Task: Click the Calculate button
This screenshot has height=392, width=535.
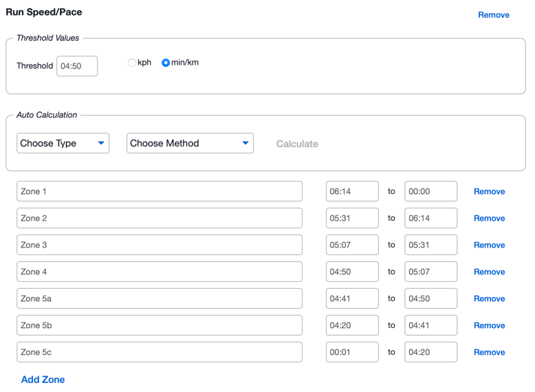Action: pyautogui.click(x=297, y=144)
